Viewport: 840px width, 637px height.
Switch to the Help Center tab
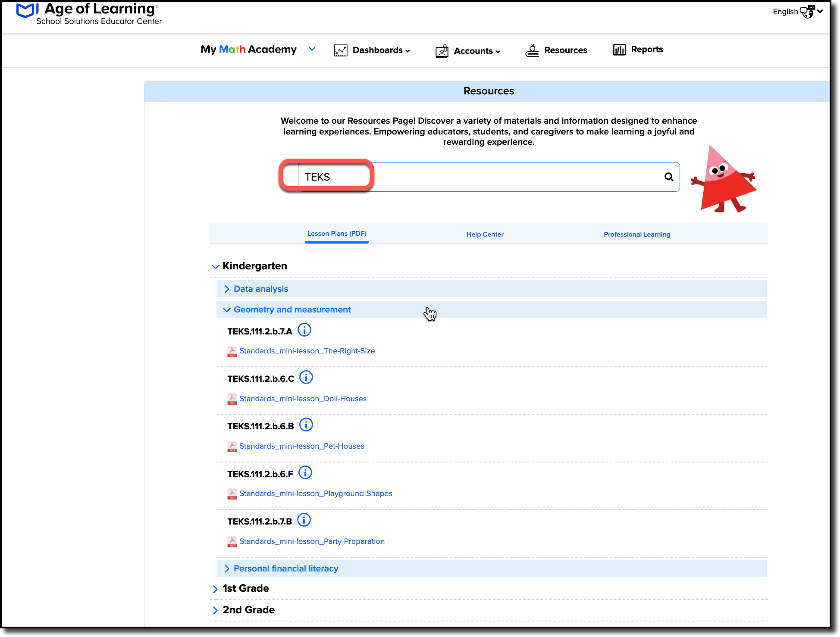pyautogui.click(x=485, y=234)
